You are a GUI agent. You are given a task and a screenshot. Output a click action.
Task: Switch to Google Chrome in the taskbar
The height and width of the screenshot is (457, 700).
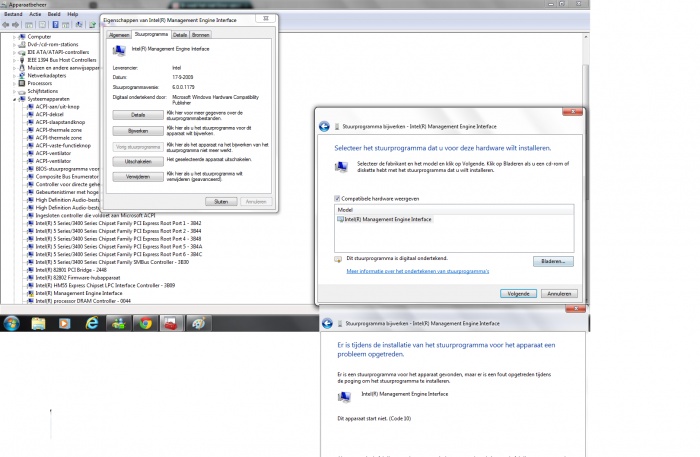pos(146,323)
